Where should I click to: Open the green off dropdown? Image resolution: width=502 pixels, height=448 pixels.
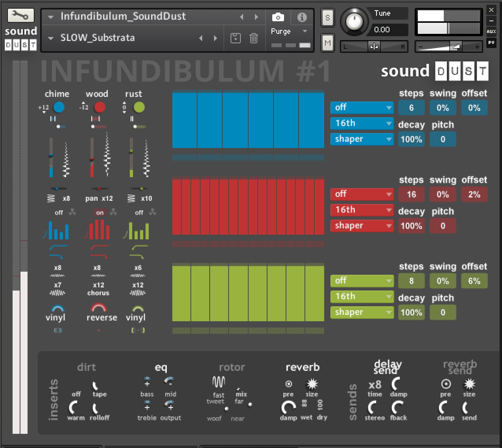click(362, 281)
